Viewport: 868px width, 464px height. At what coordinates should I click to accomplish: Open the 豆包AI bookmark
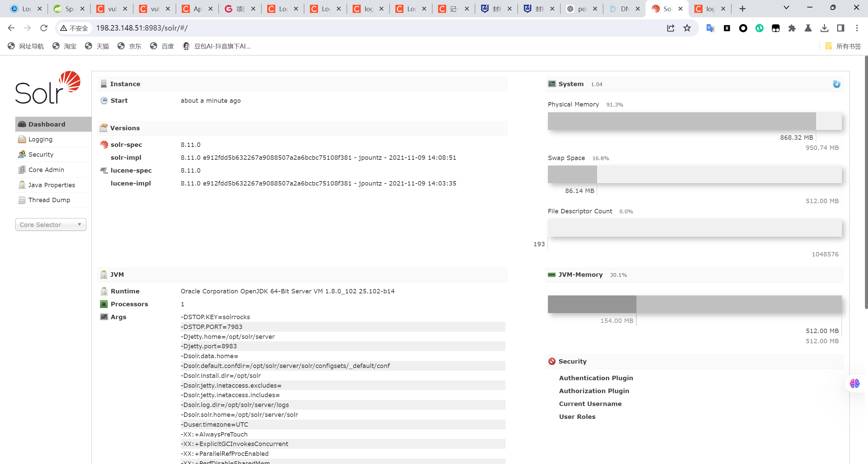[x=217, y=46]
